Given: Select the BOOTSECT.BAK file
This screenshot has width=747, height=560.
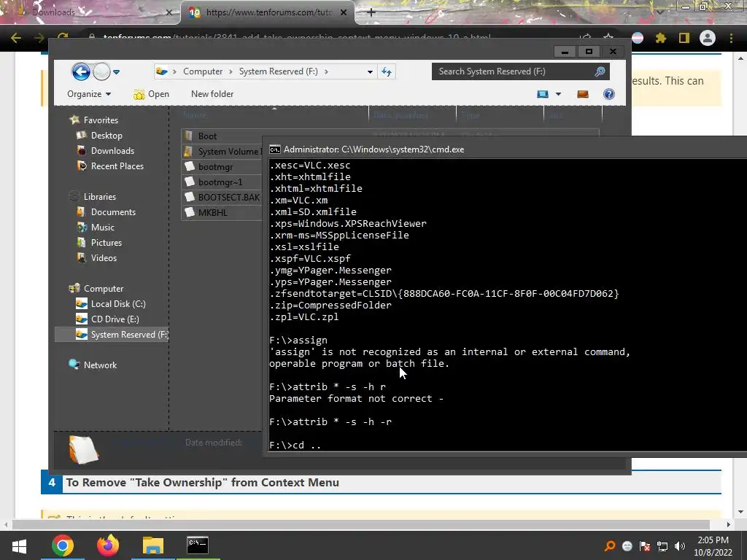Looking at the screenshot, I should point(222,197).
